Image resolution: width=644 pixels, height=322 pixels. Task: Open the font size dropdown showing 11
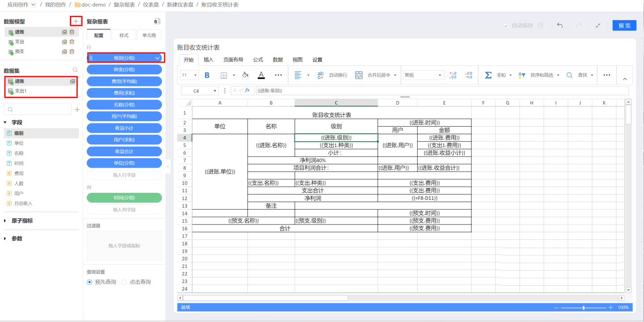189,75
